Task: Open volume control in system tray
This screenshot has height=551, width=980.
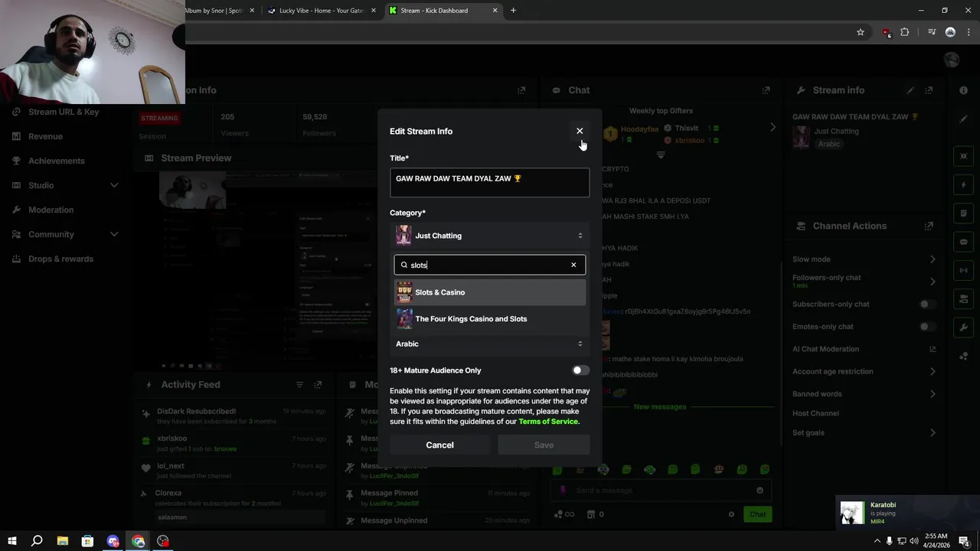Action: coord(914,541)
